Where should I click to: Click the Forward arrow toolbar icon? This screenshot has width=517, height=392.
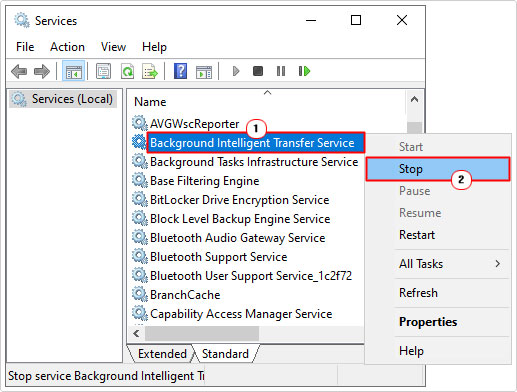(42, 71)
